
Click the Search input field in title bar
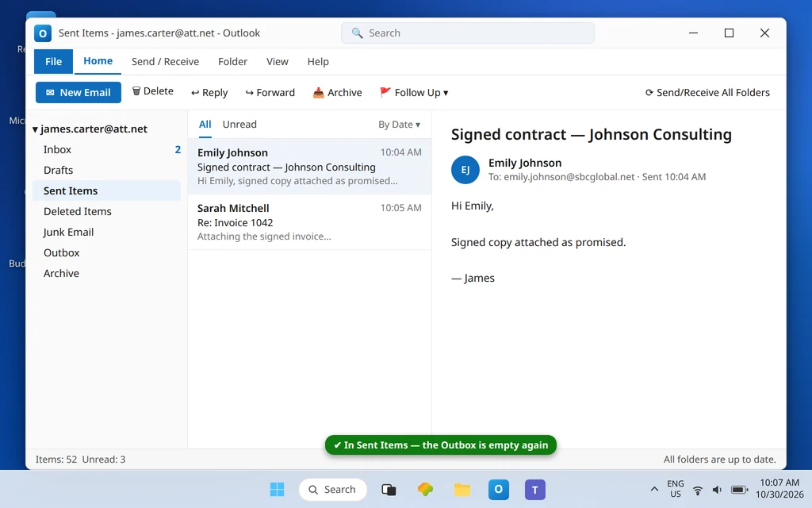click(x=468, y=33)
